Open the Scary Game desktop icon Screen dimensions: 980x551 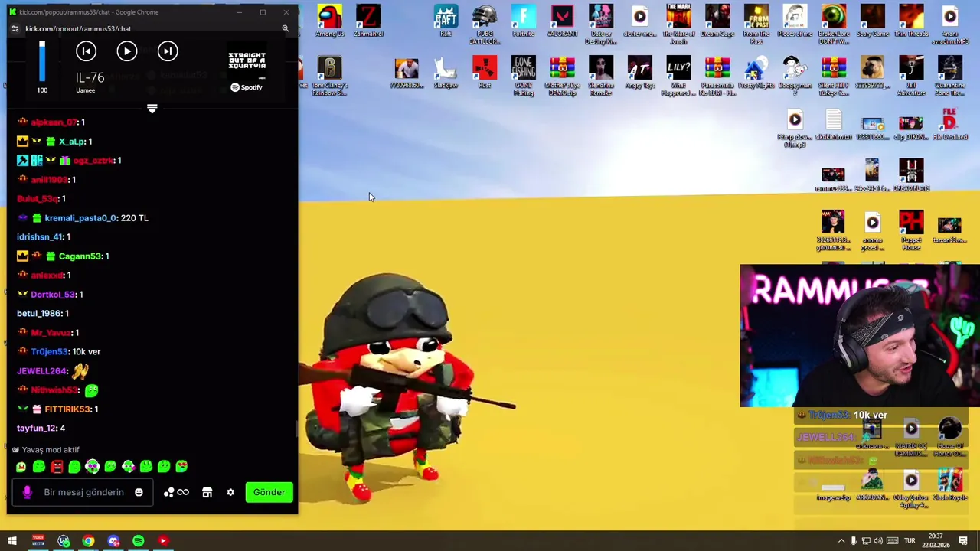click(872, 21)
